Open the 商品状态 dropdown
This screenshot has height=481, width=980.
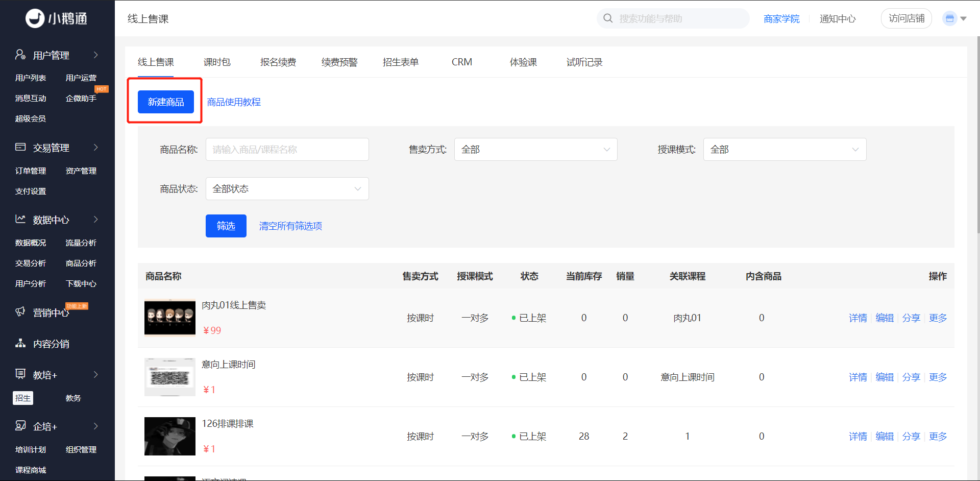[287, 189]
